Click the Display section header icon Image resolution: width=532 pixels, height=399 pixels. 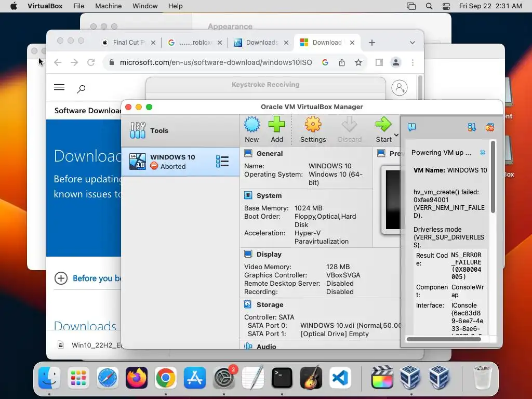[x=248, y=254]
